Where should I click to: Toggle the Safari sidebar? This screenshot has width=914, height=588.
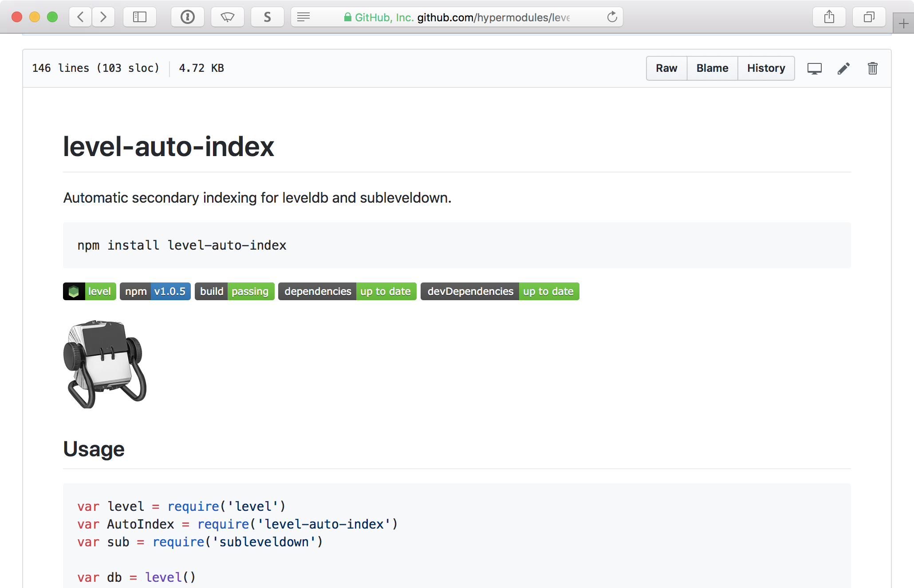pos(139,17)
